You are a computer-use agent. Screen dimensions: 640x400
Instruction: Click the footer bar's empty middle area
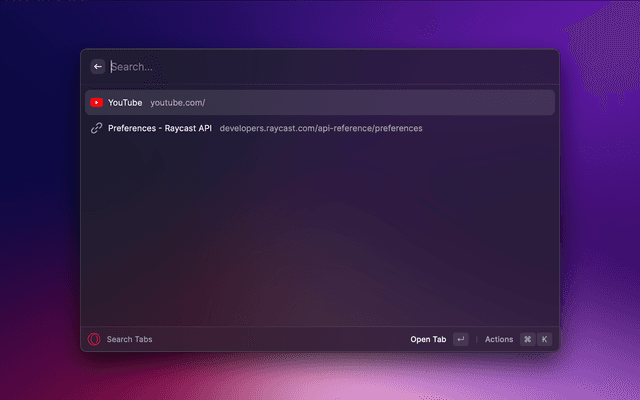coord(280,339)
